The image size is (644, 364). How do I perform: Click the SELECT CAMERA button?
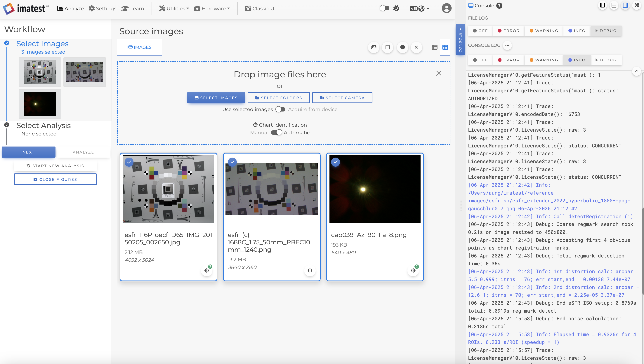click(342, 98)
